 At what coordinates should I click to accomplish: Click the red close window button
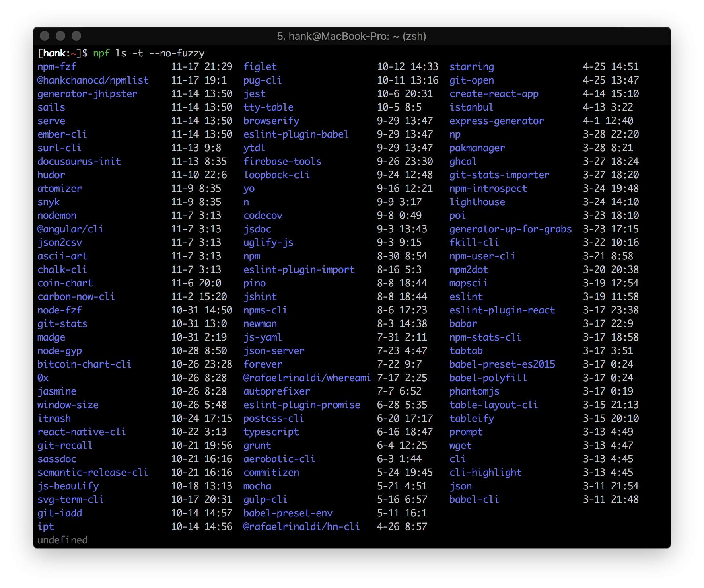tap(45, 36)
